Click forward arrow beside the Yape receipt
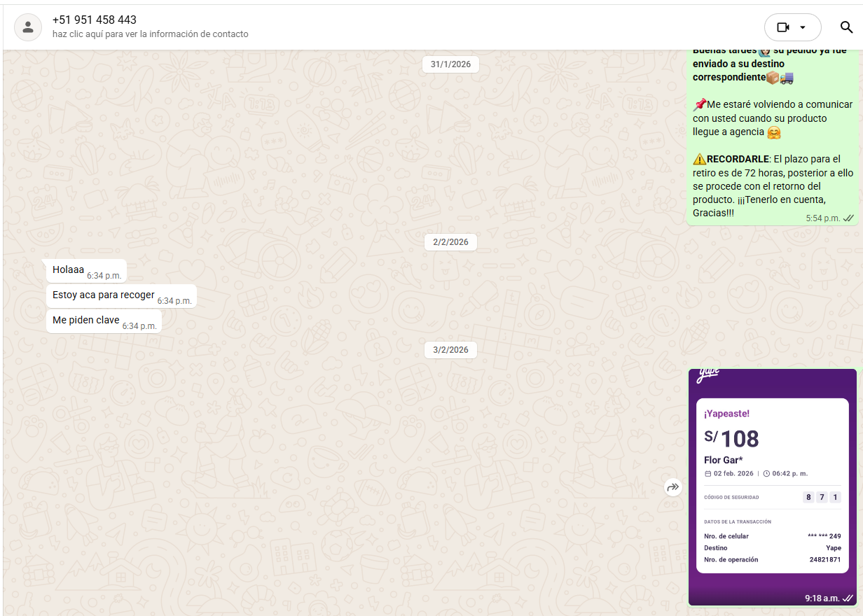This screenshot has height=616, width=863. pos(673,487)
